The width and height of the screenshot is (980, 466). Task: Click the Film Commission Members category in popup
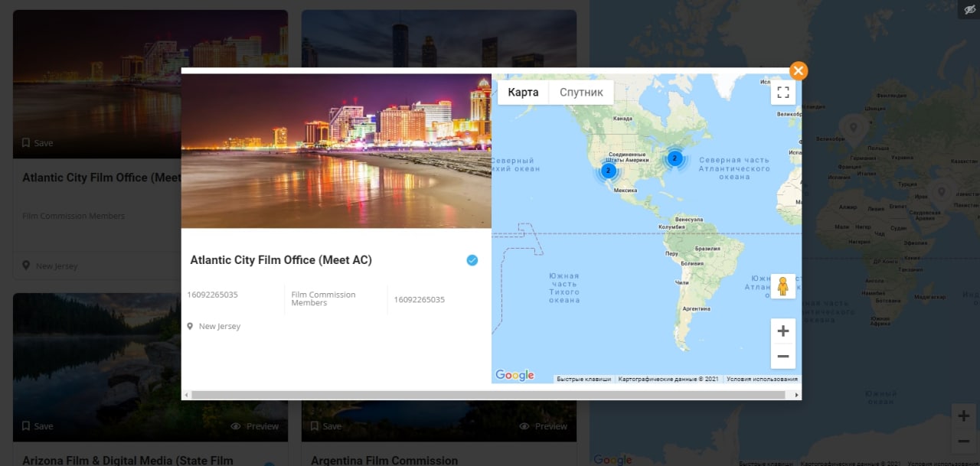323,298
